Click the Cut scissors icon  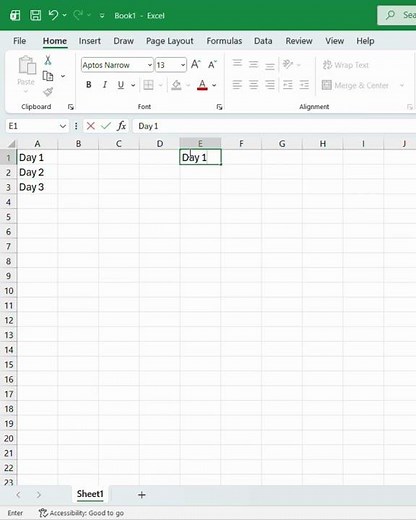(48, 60)
